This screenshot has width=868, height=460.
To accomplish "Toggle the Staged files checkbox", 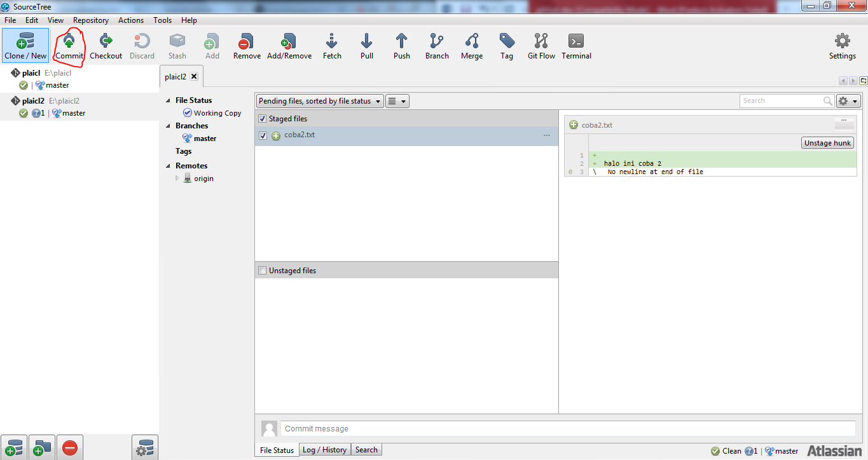I will coord(263,119).
